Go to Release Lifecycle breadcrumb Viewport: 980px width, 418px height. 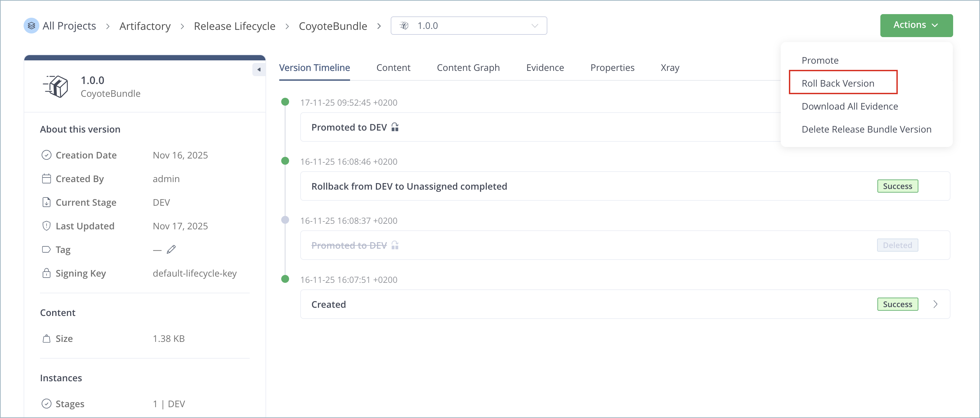(x=234, y=26)
